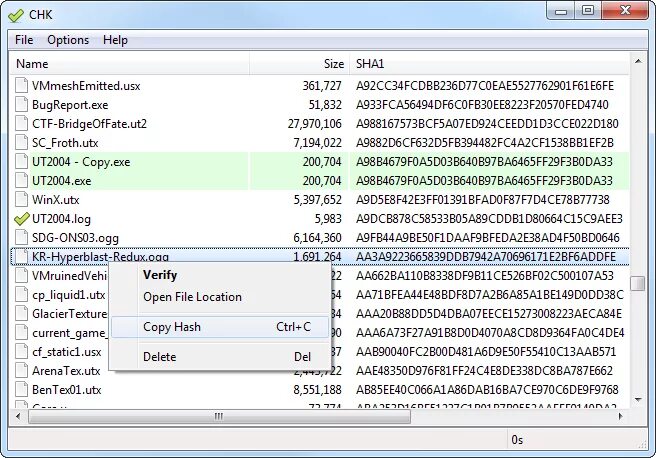Click the file icon of SDG-ONS03.ogg

pyautogui.click(x=21, y=238)
